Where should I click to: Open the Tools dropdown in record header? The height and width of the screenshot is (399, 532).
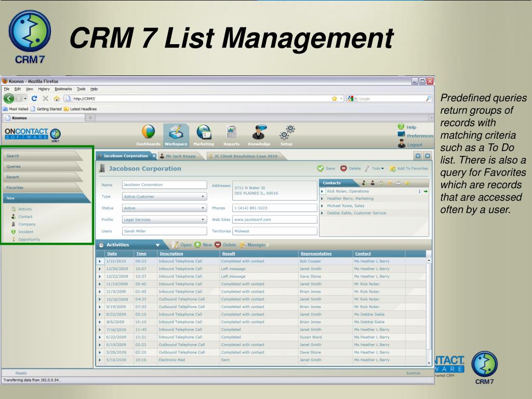coord(375,168)
